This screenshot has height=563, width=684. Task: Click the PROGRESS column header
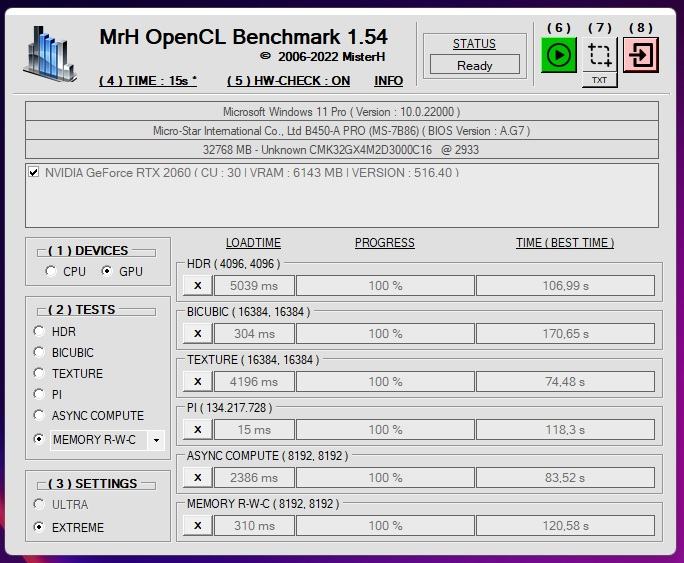pyautogui.click(x=385, y=243)
